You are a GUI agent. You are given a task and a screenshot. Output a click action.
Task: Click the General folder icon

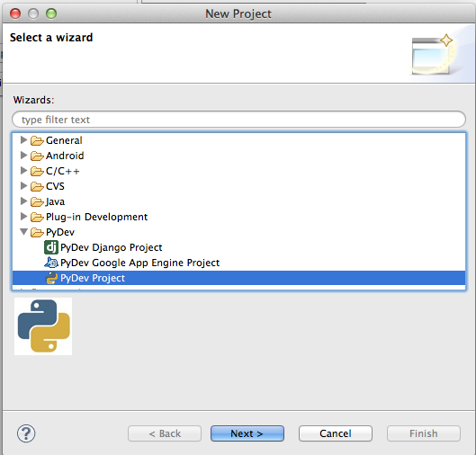[37, 140]
